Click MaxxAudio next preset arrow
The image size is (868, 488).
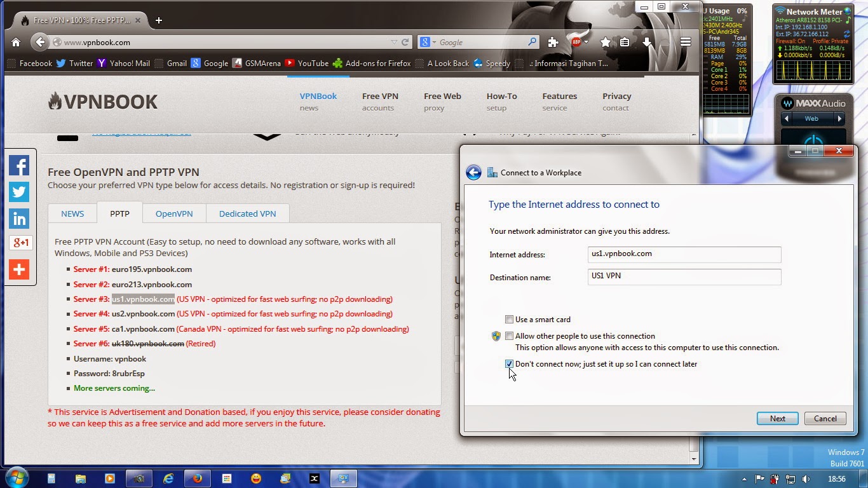click(839, 119)
